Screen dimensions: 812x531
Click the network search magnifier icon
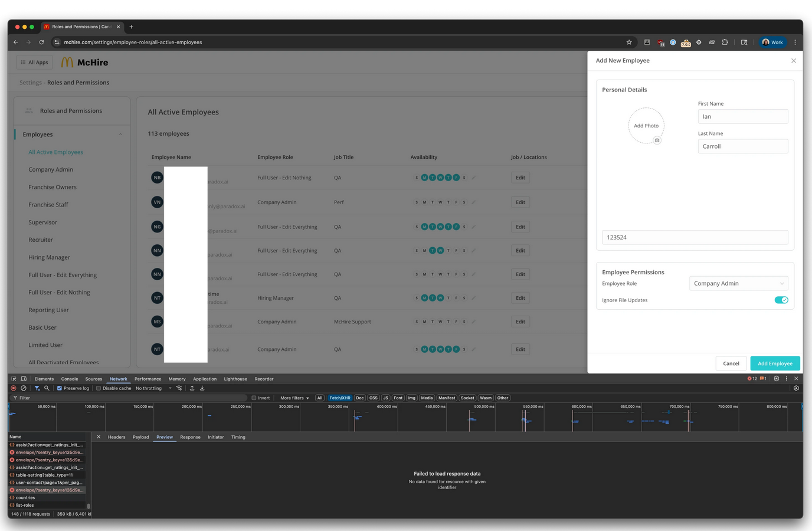click(x=47, y=388)
